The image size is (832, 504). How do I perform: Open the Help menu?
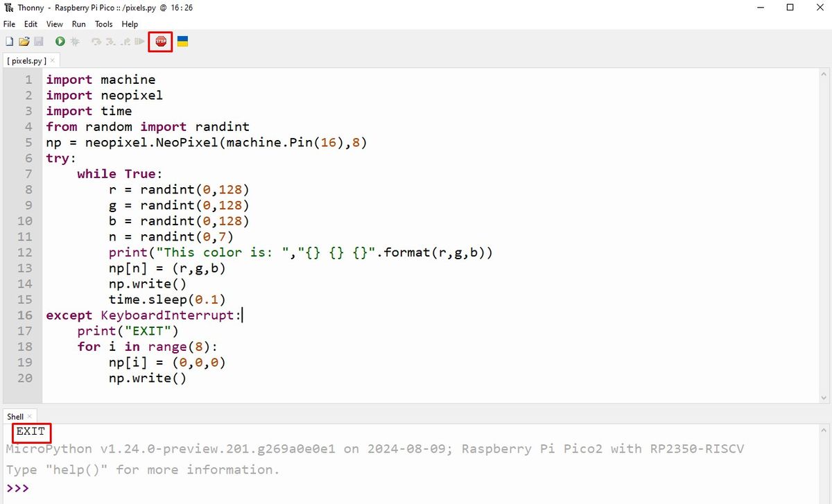click(x=130, y=24)
